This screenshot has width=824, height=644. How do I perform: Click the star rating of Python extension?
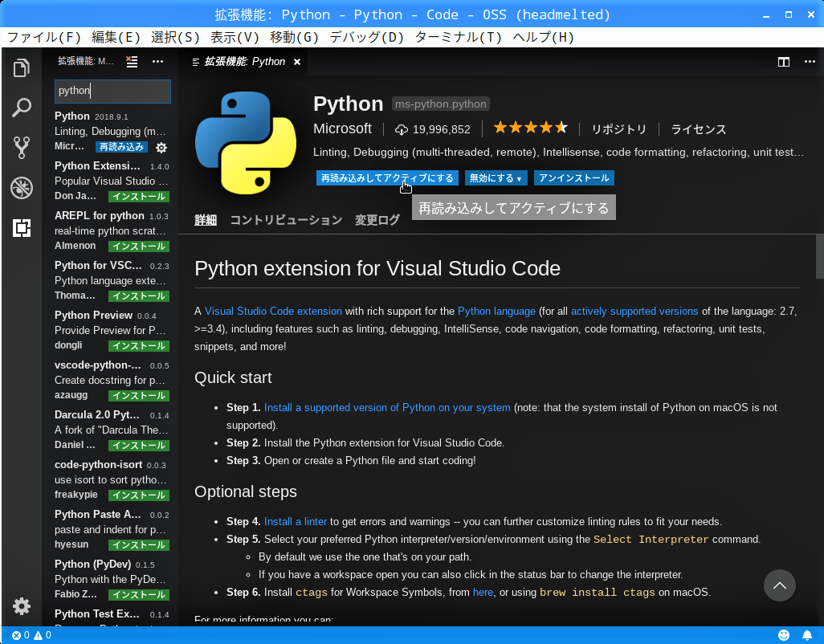click(531, 128)
